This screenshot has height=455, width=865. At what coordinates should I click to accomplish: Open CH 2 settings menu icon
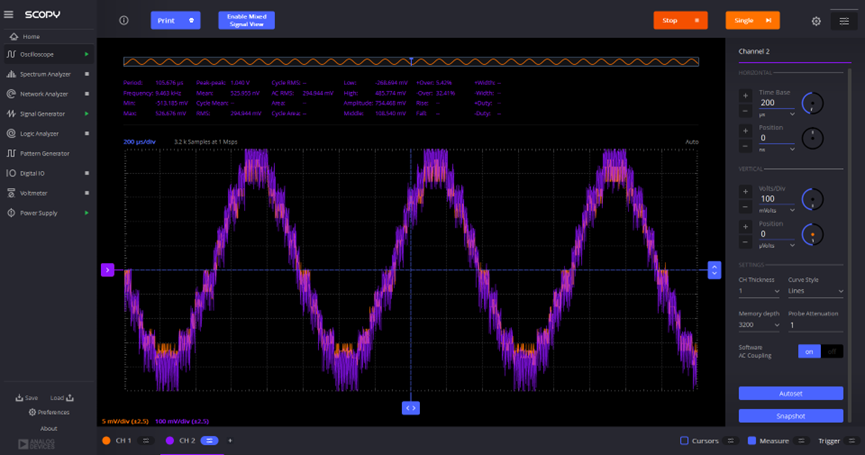209,441
